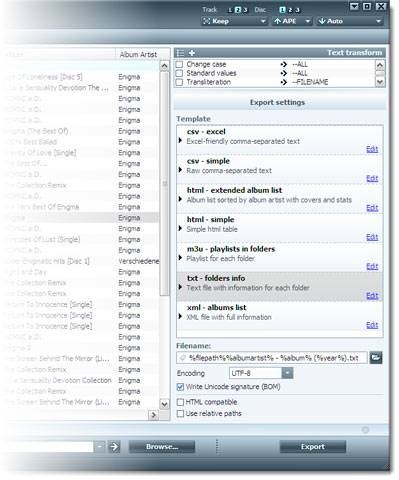399x480 pixels.
Task: Click the Export button
Action: (312, 447)
